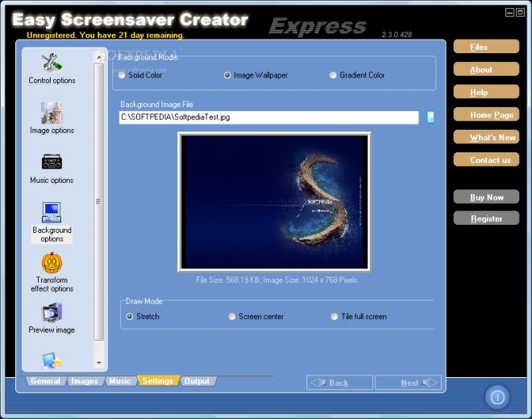Open Image options in the sidebar
The height and width of the screenshot is (419, 532).
(52, 118)
